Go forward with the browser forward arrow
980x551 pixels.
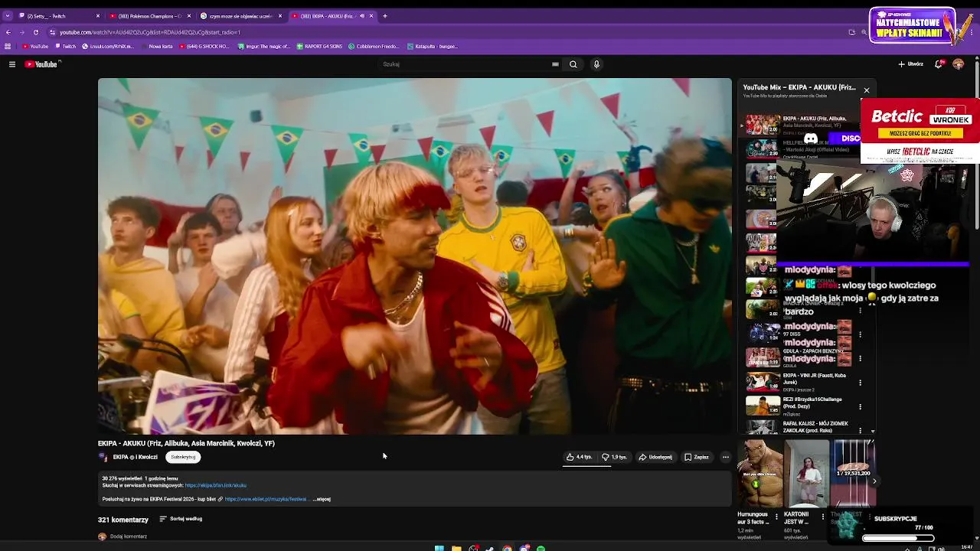coord(22,32)
